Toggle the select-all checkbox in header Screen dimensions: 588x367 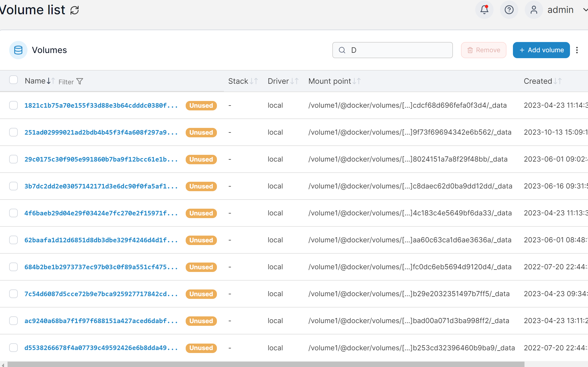click(x=13, y=80)
